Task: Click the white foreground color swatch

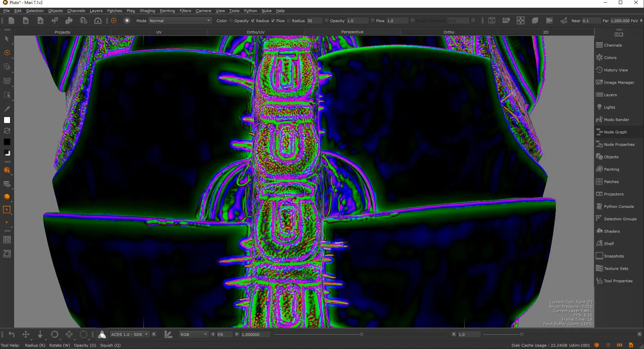Action: pyautogui.click(x=7, y=120)
